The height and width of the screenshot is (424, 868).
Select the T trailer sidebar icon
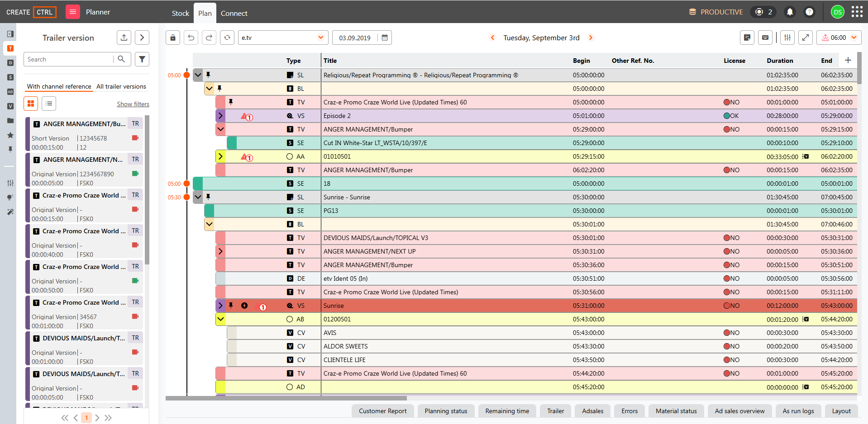[10, 48]
